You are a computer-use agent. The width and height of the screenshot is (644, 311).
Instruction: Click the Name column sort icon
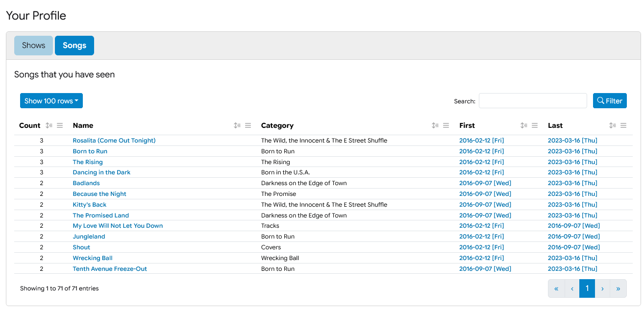coord(237,125)
